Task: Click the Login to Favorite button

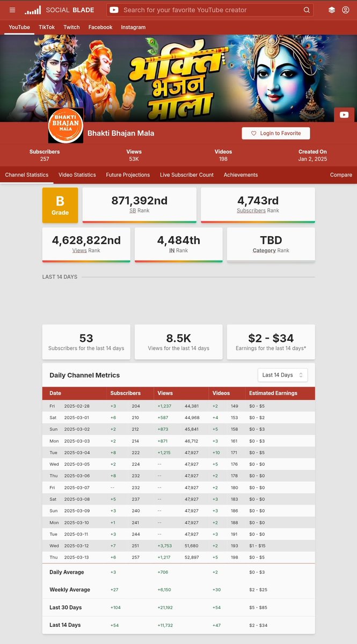Action: click(x=276, y=133)
